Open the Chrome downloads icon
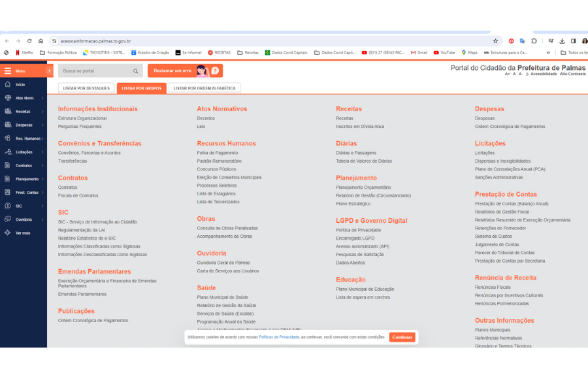The width and height of the screenshot is (588, 392). (562, 41)
